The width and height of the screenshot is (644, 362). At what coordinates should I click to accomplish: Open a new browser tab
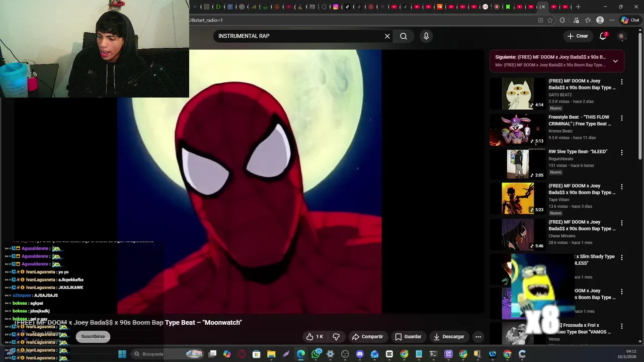point(578,7)
